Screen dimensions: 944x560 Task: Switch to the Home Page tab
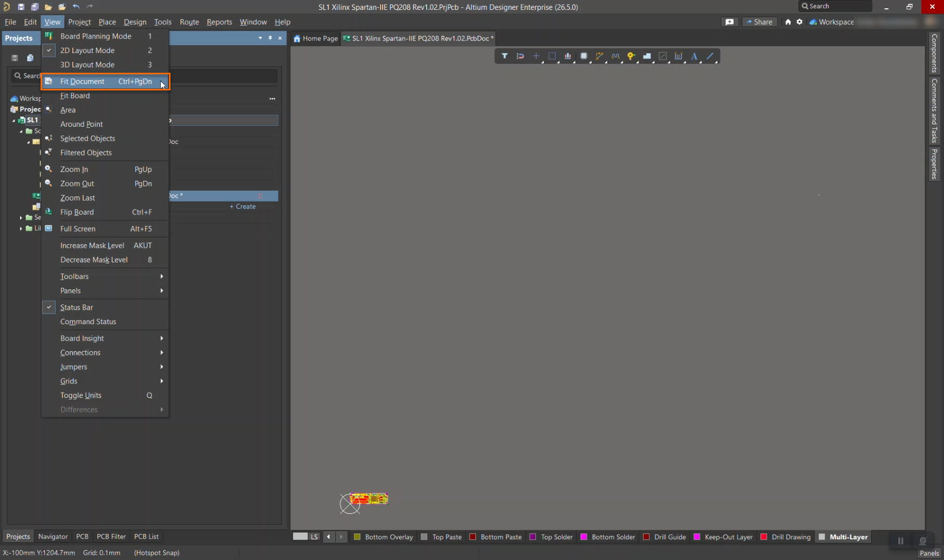point(315,38)
